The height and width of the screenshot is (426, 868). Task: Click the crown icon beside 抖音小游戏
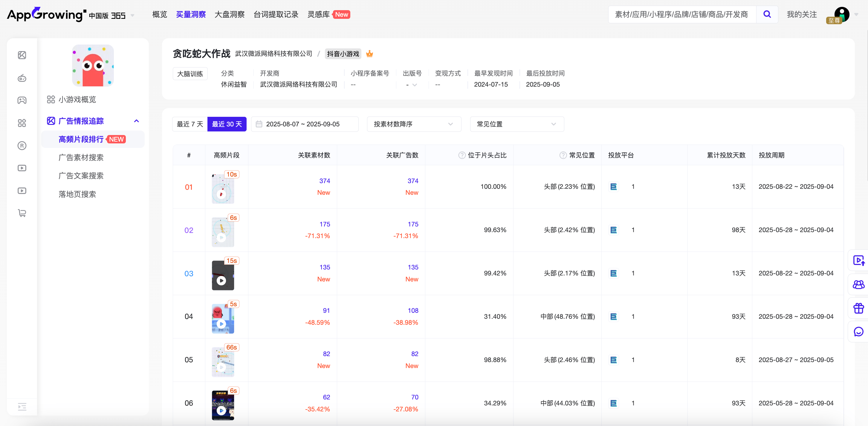click(x=369, y=53)
